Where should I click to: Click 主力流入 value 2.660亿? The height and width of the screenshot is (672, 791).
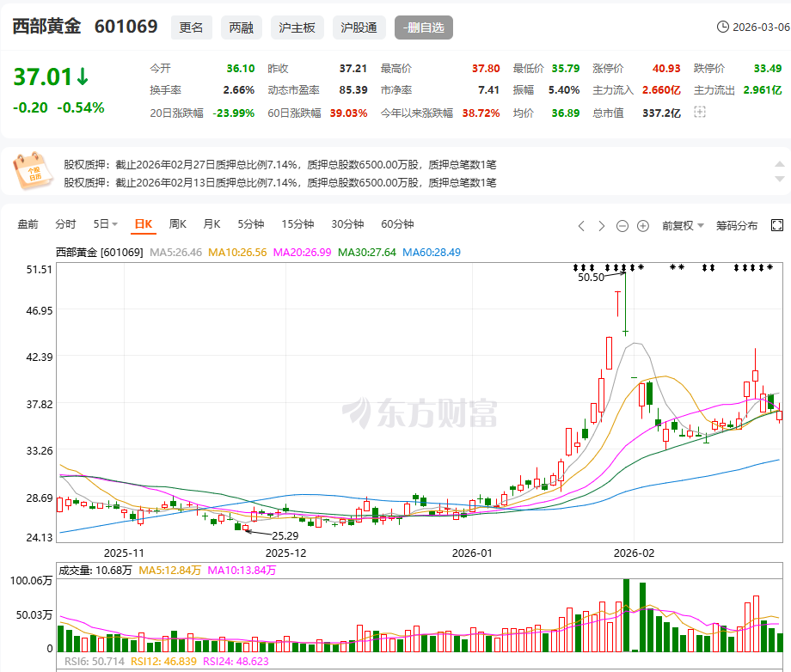(x=661, y=90)
